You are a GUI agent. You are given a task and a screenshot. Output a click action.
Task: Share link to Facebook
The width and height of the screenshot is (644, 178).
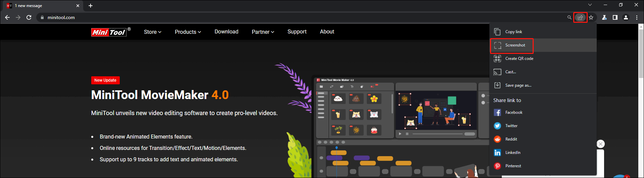[x=543, y=112]
